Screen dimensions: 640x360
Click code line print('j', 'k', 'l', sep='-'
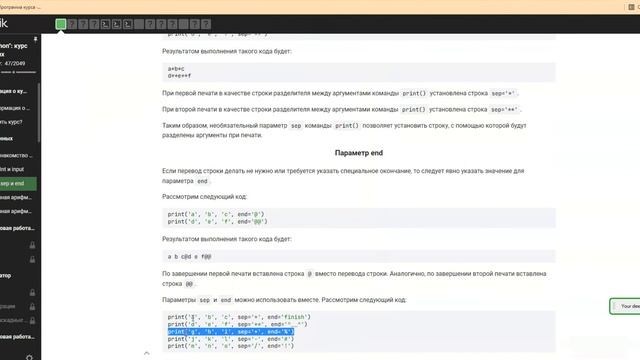[231, 339]
